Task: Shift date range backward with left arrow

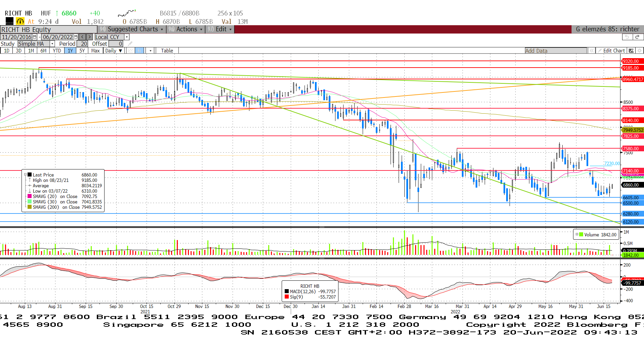Action: [82, 37]
